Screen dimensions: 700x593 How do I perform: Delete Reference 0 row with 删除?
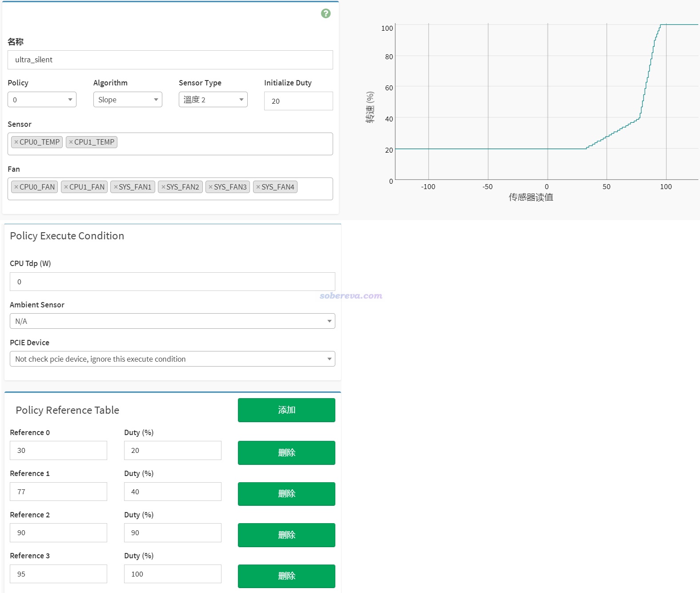point(286,453)
